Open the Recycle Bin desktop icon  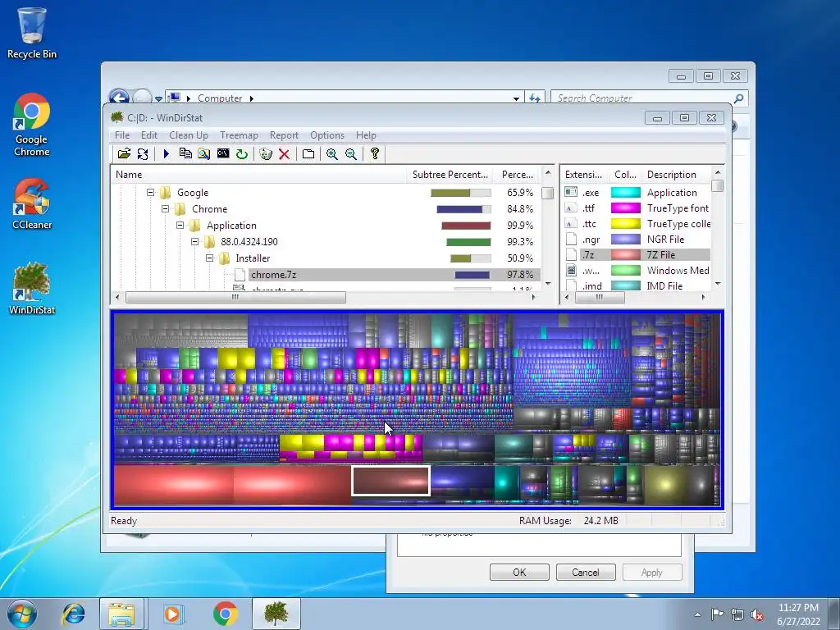tap(32, 33)
